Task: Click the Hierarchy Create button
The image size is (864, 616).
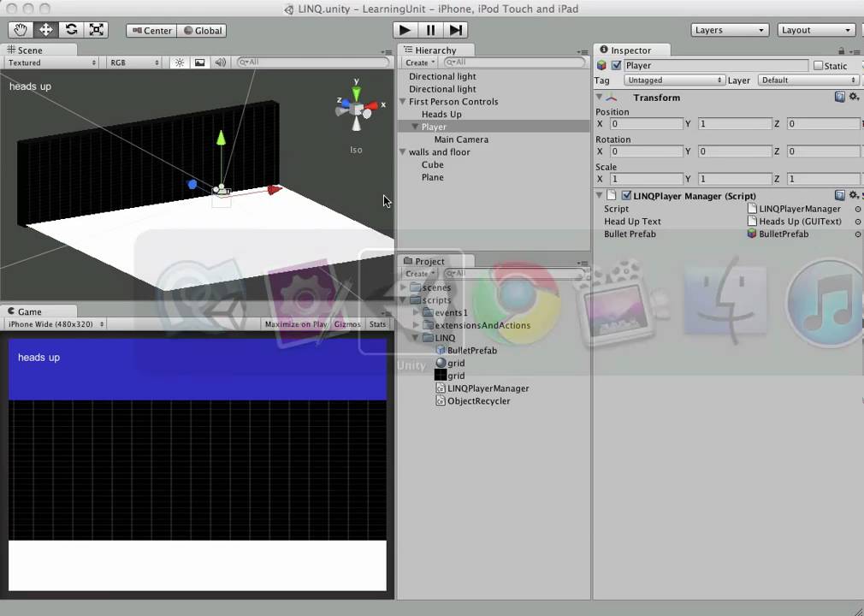Action: point(420,62)
